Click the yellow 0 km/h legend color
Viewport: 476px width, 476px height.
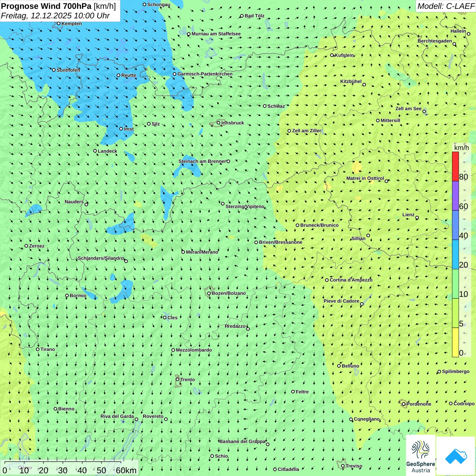455,342
